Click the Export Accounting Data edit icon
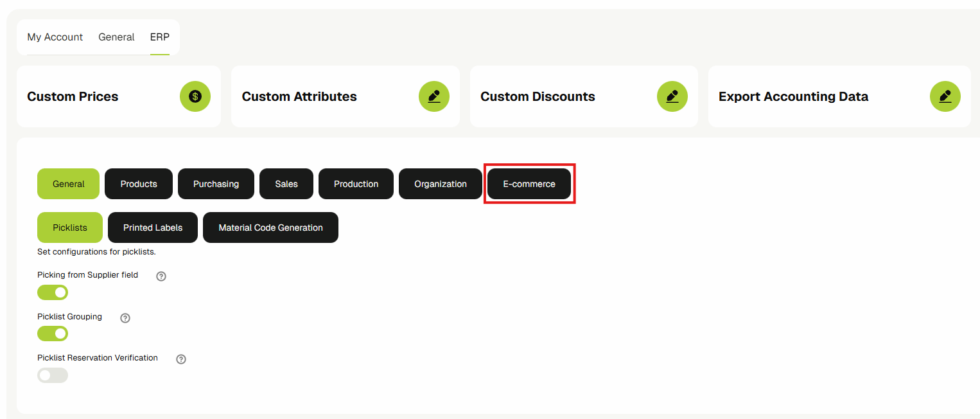The height and width of the screenshot is (419, 980). (x=945, y=96)
